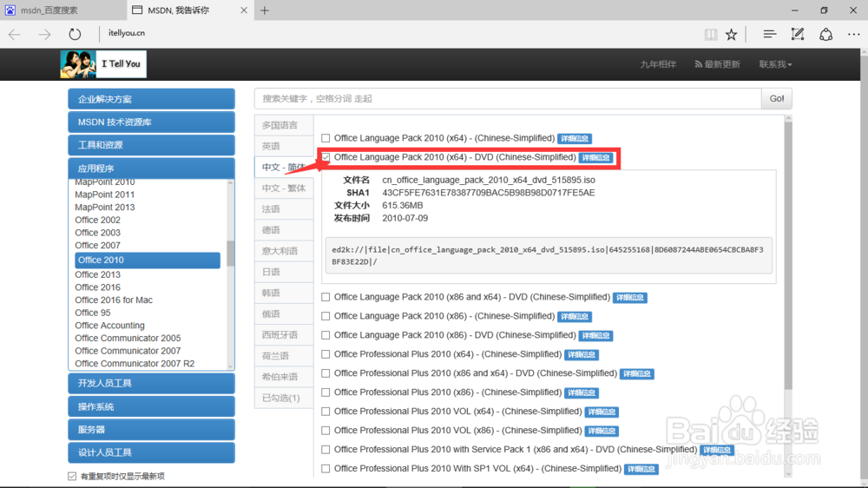Show 详细信息 for Professional Plus 2010 (x64)
Image resolution: width=868 pixels, height=488 pixels.
[582, 354]
